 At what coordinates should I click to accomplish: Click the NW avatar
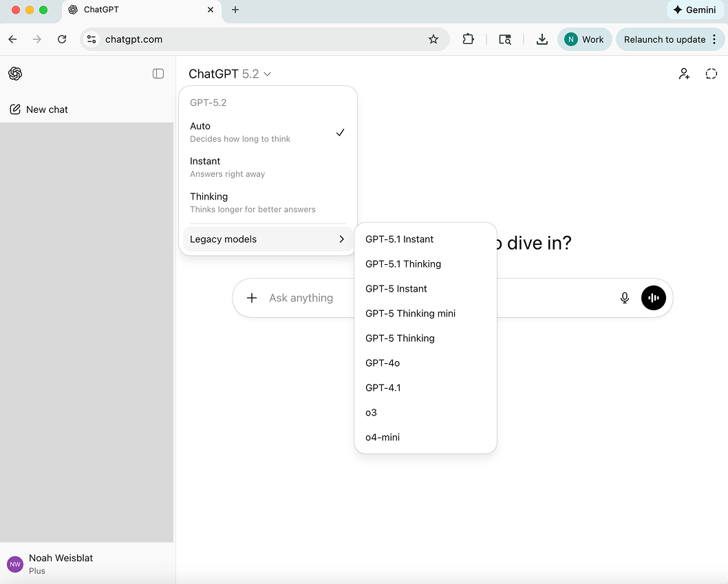(15, 565)
